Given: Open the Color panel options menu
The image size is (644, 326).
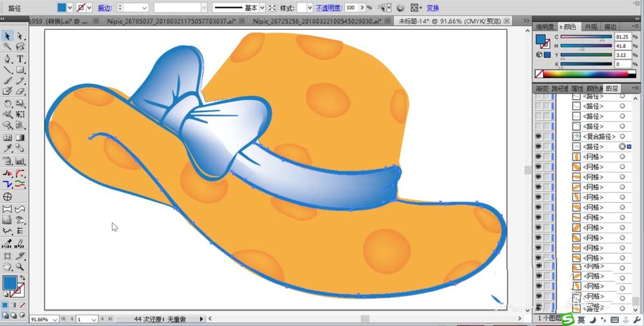Looking at the screenshot, I should pos(637,26).
